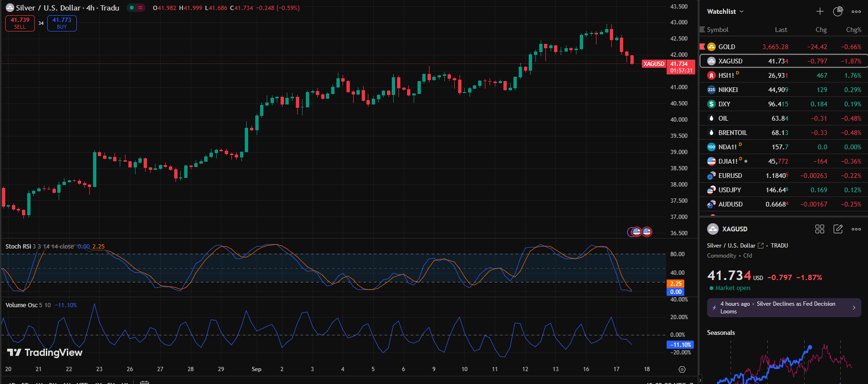Click the Stoch RSI indicator title
The image size is (868, 384).
tap(18, 247)
